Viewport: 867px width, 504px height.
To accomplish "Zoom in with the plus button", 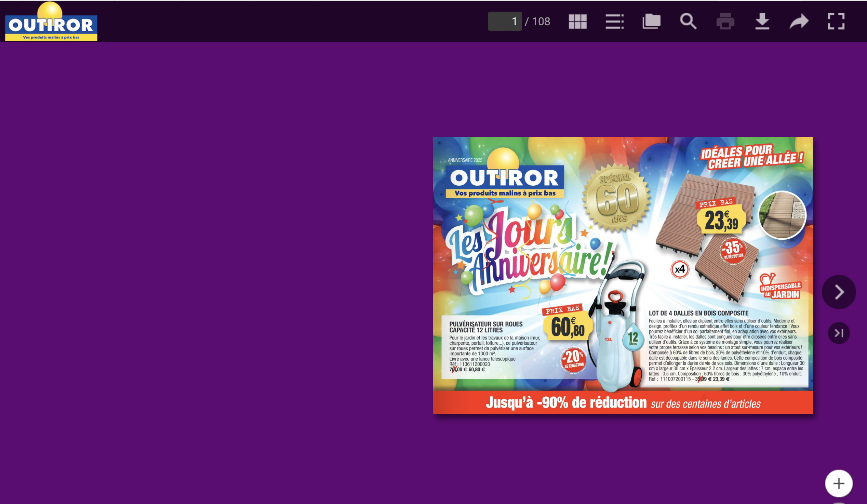I will [839, 483].
